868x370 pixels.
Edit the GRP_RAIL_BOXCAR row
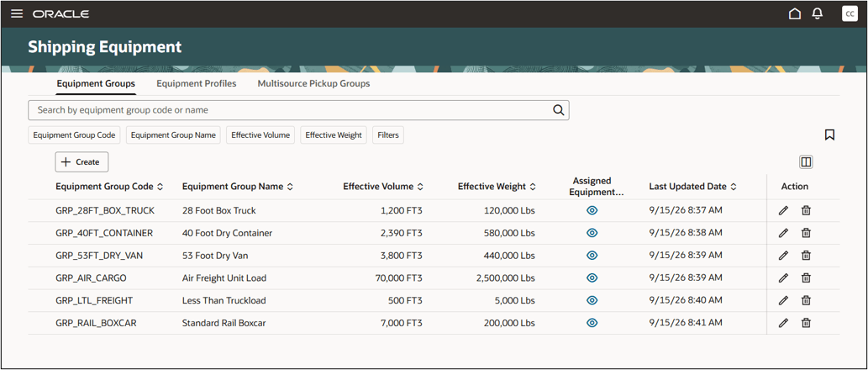click(783, 323)
